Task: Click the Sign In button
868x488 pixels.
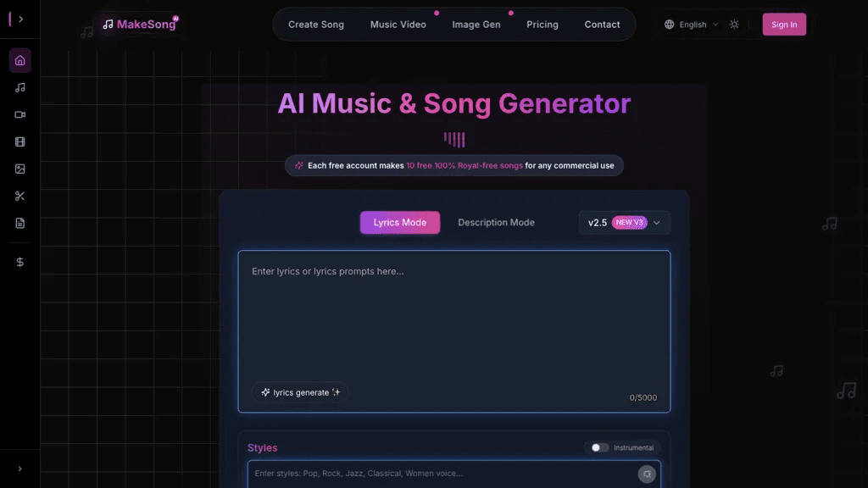Action: (784, 25)
